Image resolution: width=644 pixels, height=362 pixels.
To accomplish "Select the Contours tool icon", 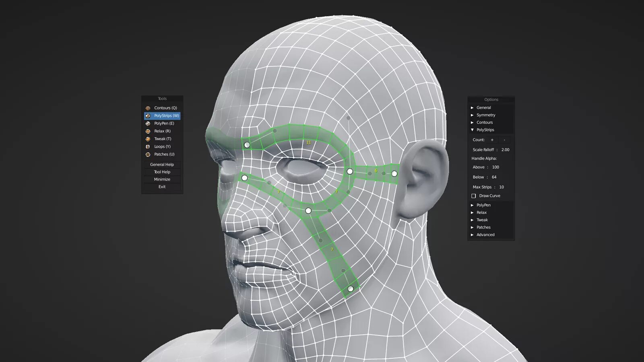I will tap(148, 108).
